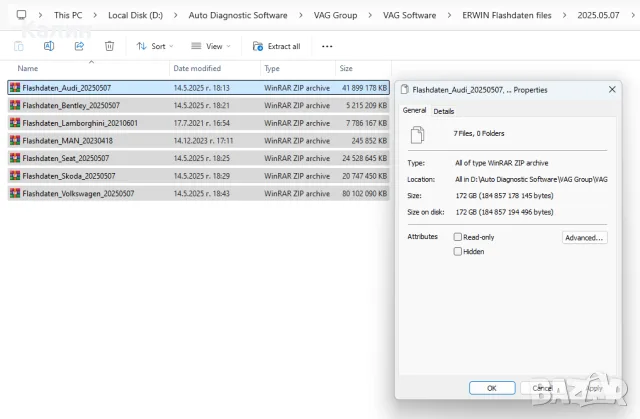Click the Extract all button
Image resolution: width=640 pixels, height=419 pixels.
[276, 46]
